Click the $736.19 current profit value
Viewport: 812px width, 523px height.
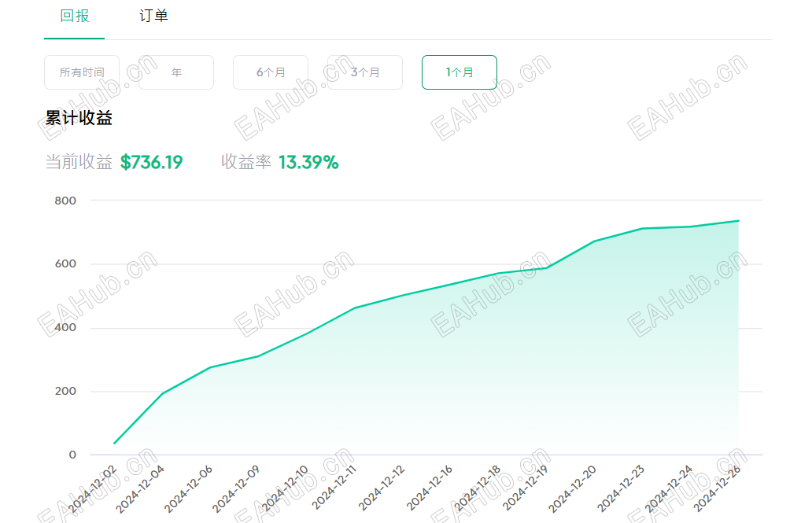pyautogui.click(x=151, y=163)
